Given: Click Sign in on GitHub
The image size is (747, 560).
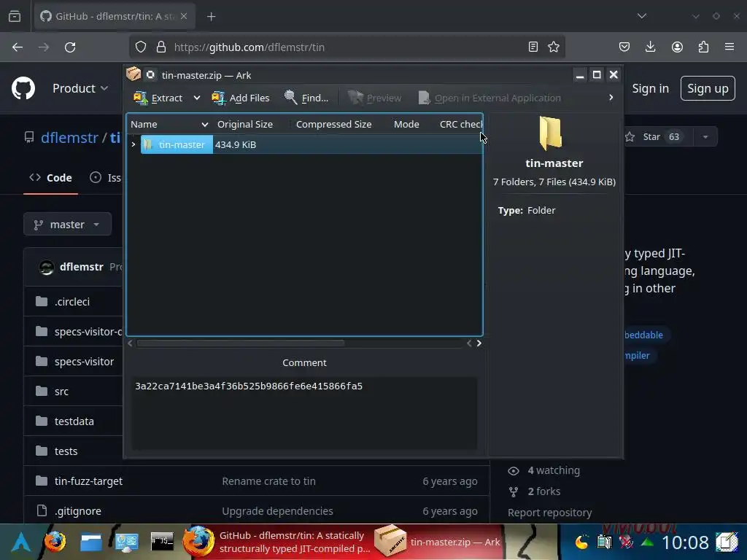Looking at the screenshot, I should pos(650,88).
